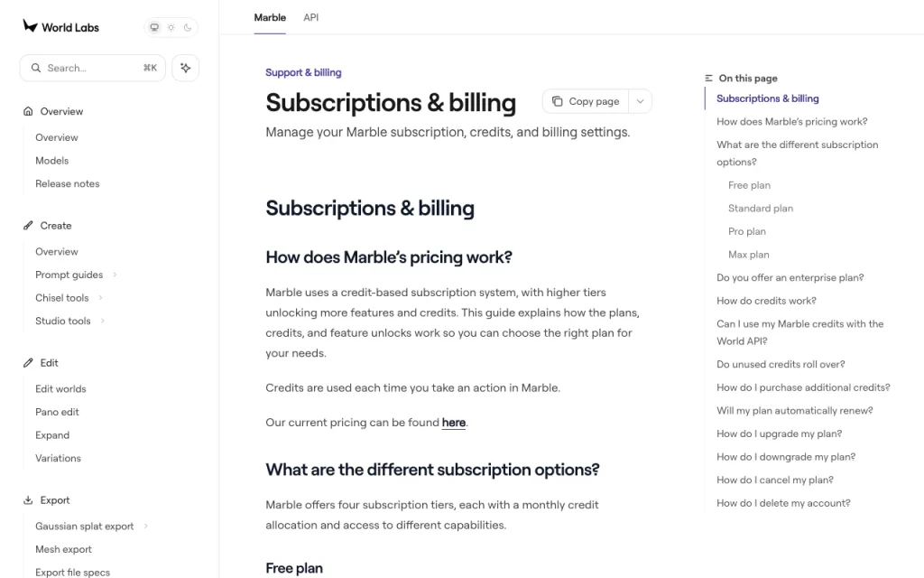924x578 pixels.
Task: Click the Support & billing breadcrumb
Action: click(303, 72)
